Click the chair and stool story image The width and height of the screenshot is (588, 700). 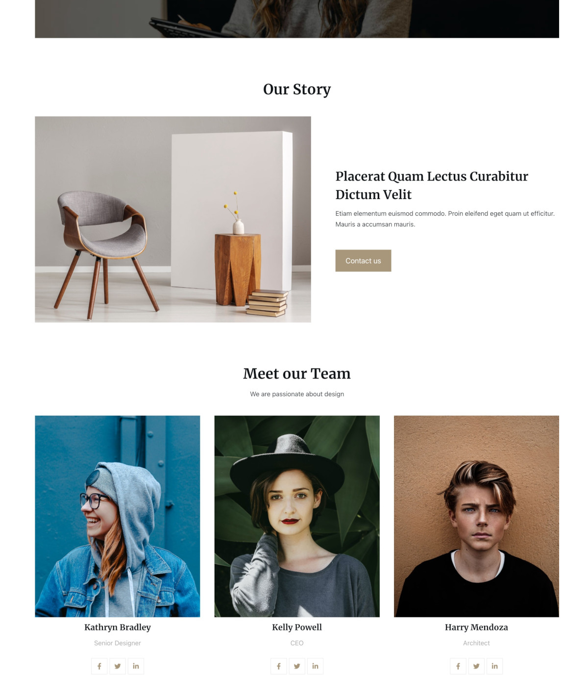click(173, 219)
